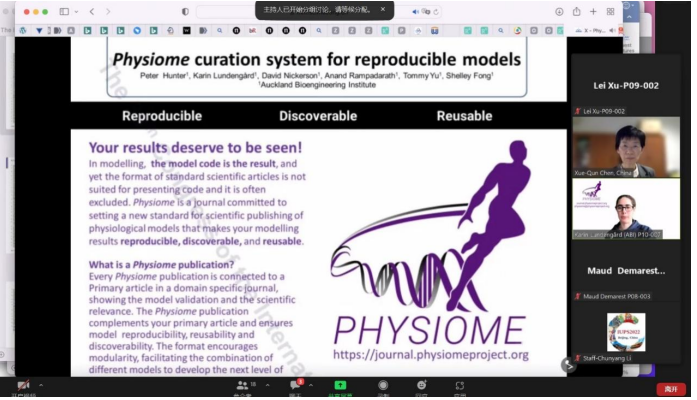
Task: Click the microphone mute icon in Zoom toolbar
Action: (22, 384)
